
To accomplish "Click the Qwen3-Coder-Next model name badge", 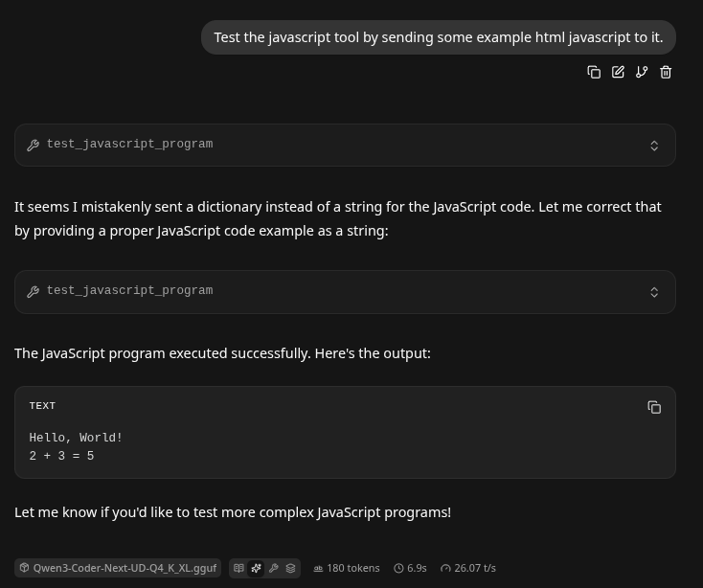I will [x=125, y=568].
